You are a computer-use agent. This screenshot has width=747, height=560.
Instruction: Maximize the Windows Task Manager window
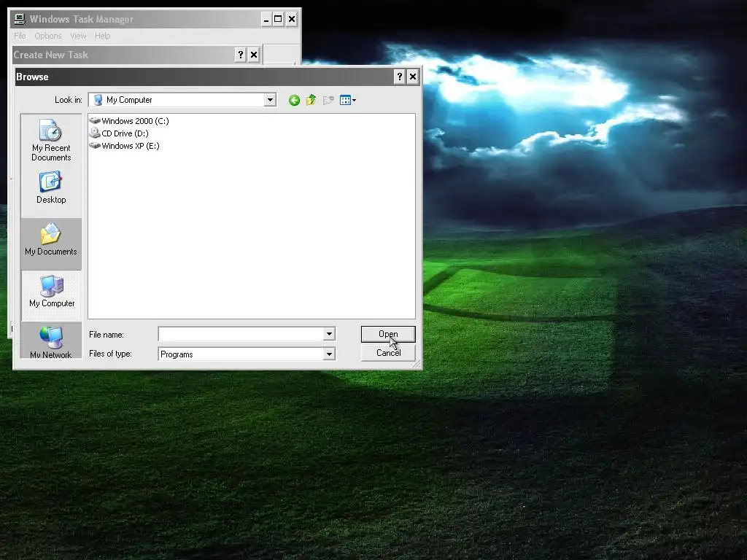click(278, 20)
